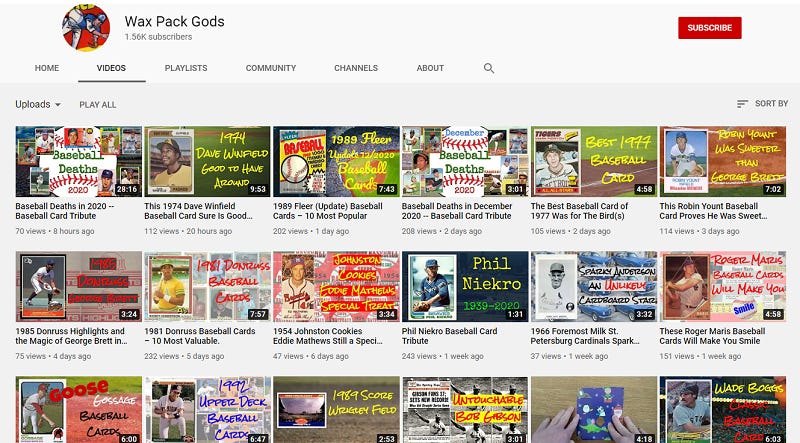Image resolution: width=800 pixels, height=443 pixels.
Task: Click the Wax Pack Gods channel name
Action: 174,21
